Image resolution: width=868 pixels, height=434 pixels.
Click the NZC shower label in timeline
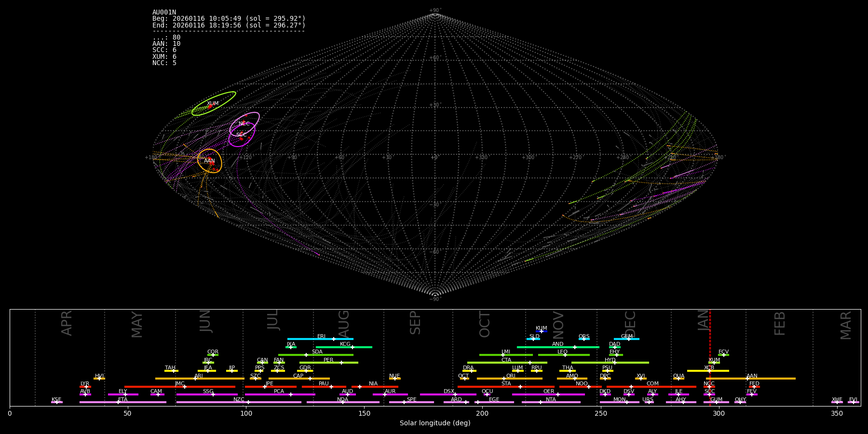click(239, 400)
